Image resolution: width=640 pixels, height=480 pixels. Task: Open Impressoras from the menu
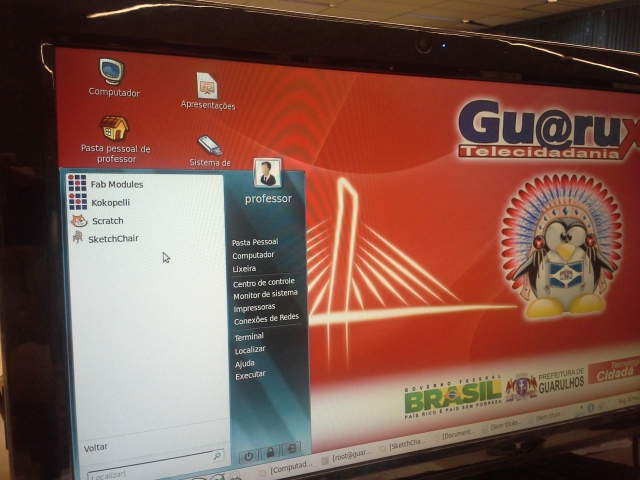pos(254,308)
